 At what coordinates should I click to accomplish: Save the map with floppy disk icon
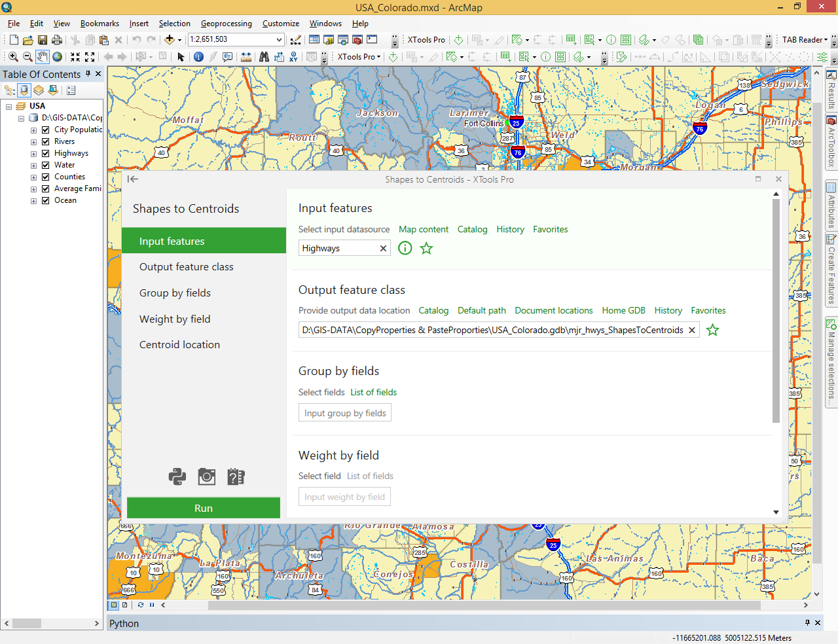click(x=43, y=40)
